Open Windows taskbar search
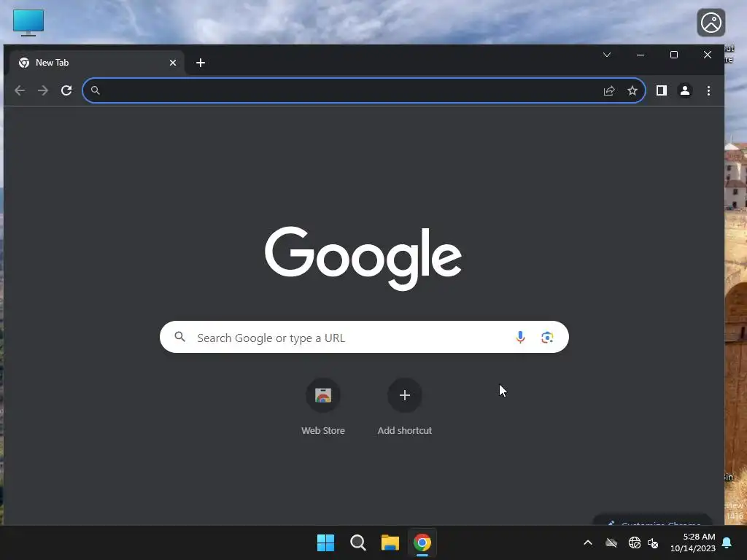The image size is (747, 560). [357, 542]
